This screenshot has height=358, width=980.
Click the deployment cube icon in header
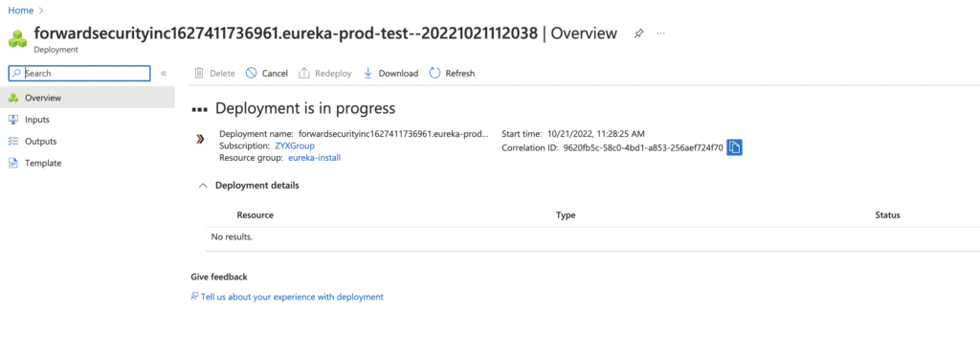pos(17,38)
